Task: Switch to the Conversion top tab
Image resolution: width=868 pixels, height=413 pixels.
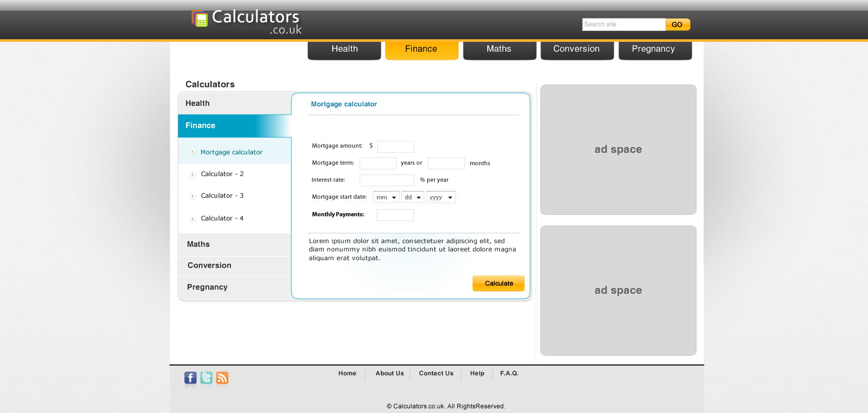Action: pos(577,49)
